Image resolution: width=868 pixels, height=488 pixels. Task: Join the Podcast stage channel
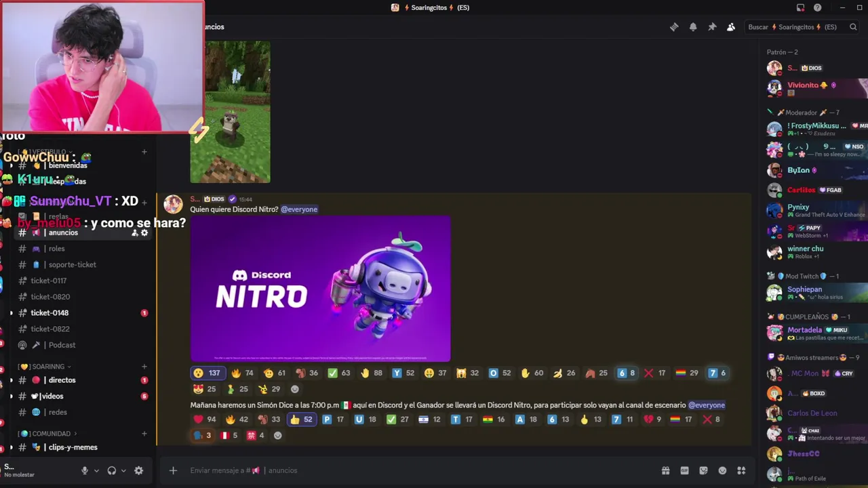[x=83, y=345]
